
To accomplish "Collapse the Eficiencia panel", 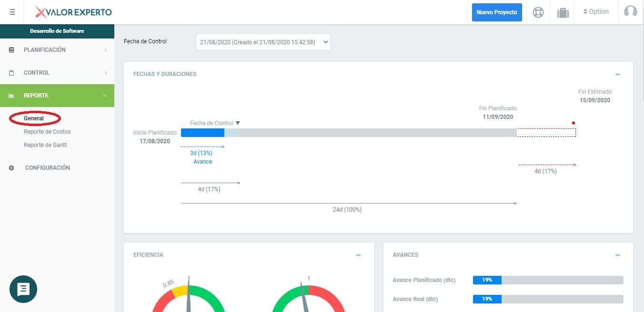I will click(358, 255).
